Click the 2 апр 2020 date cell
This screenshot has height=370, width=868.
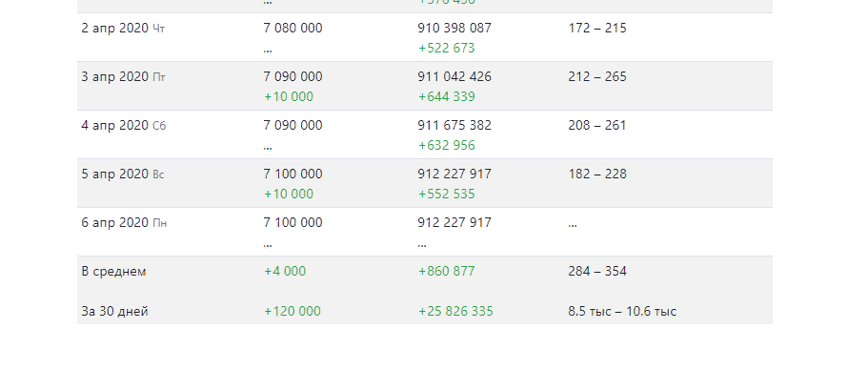pyautogui.click(x=123, y=29)
